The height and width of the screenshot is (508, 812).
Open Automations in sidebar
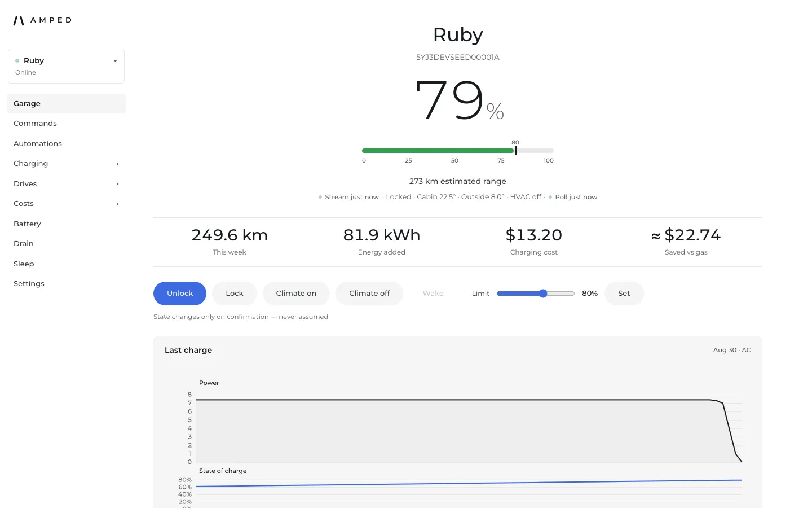[66, 143]
